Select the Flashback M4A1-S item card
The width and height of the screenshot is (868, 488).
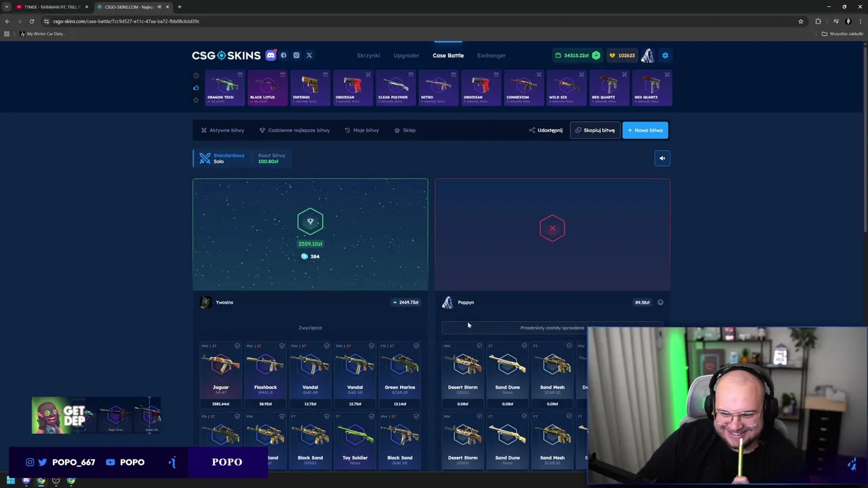click(x=265, y=375)
